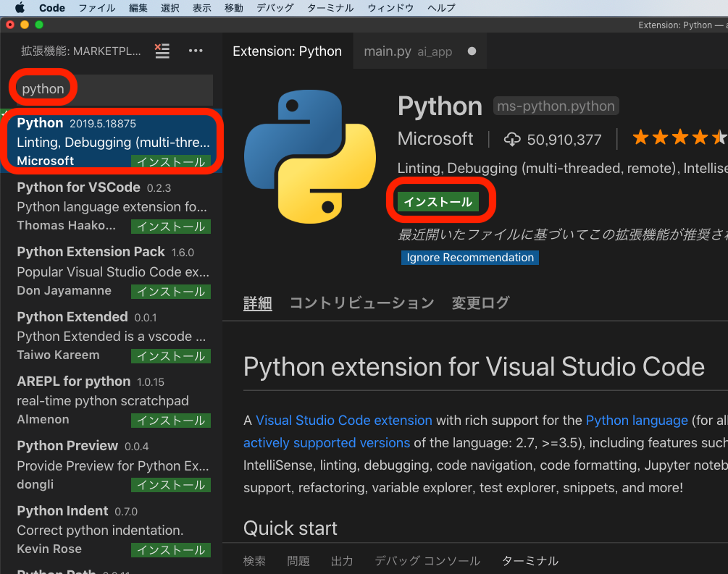Click the Ignore Recommendation button
Screen dimensions: 728x574
[469, 257]
